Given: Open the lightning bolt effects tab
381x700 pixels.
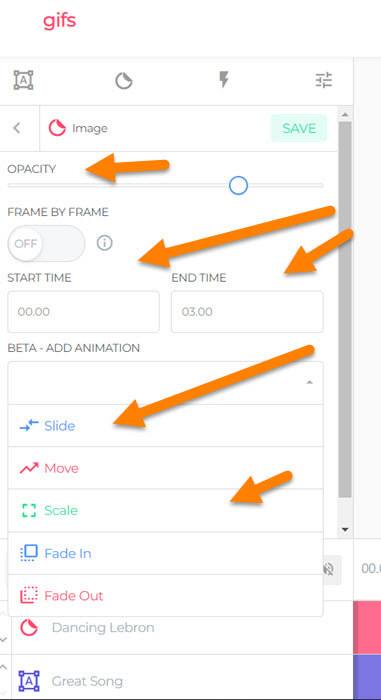Looking at the screenshot, I should 223,80.
